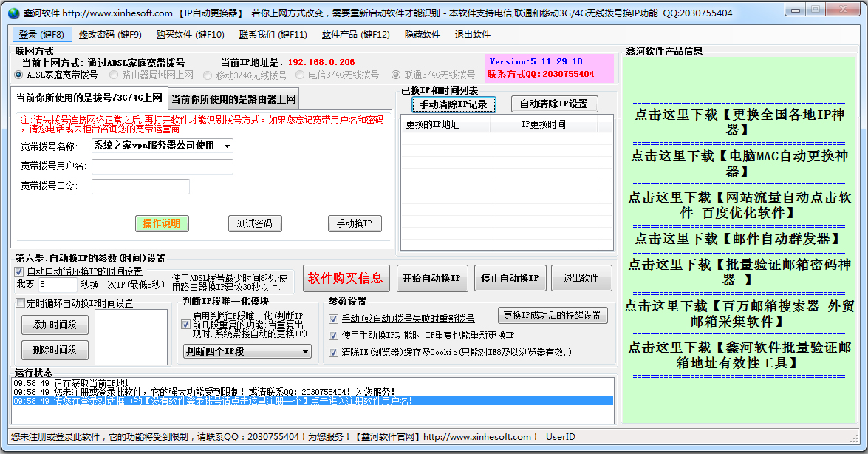Open the 宽带拨号名称 dropdown

[x=227, y=146]
